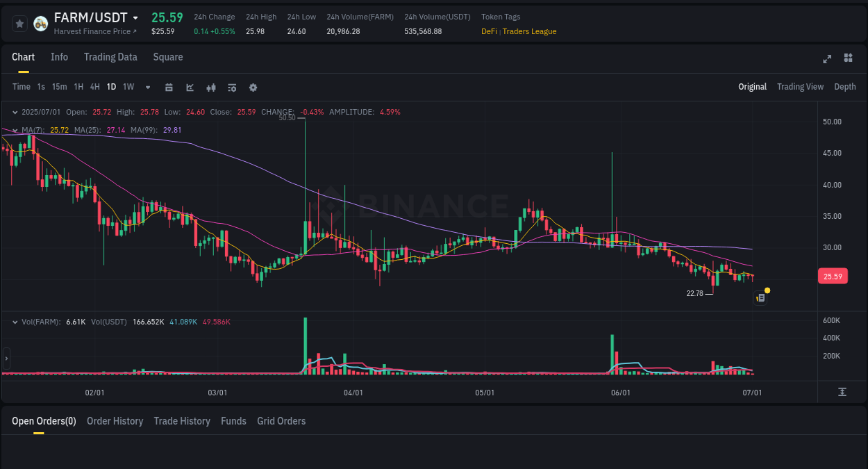Open the calendar date-range icon on chart toolbar
The image size is (868, 469).
pyautogui.click(x=169, y=87)
